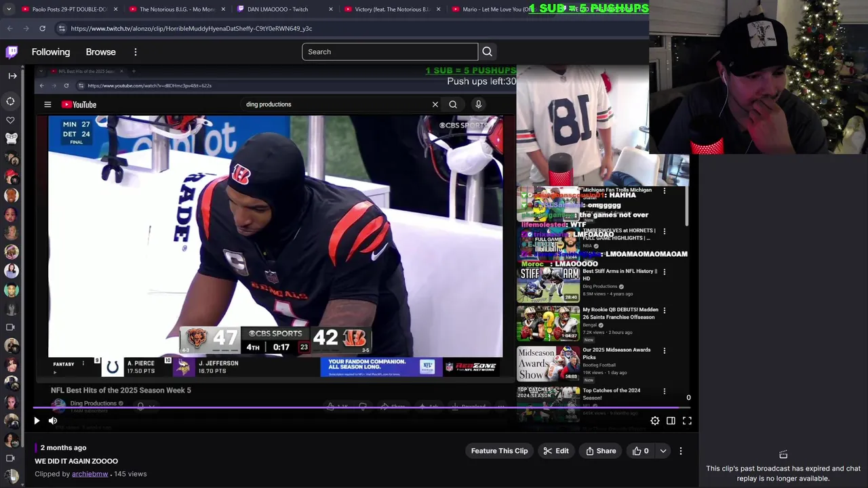Switch to The Notorious B.I.G. Mo Money tab
The width and height of the screenshot is (868, 488).
(176, 9)
